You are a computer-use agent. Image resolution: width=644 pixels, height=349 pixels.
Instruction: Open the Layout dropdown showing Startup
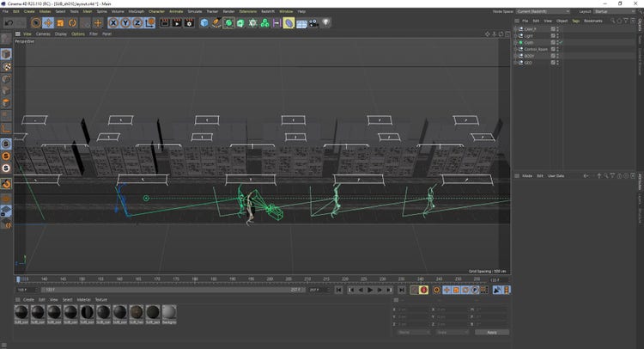tap(613, 11)
